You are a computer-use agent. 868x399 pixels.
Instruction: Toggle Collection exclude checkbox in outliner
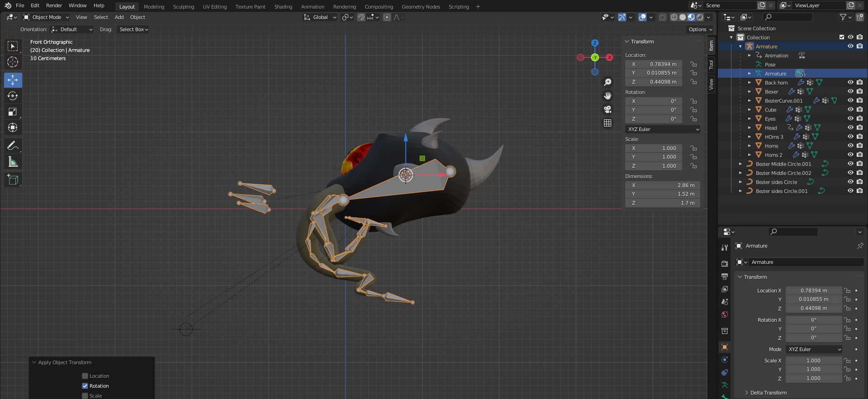coord(841,38)
